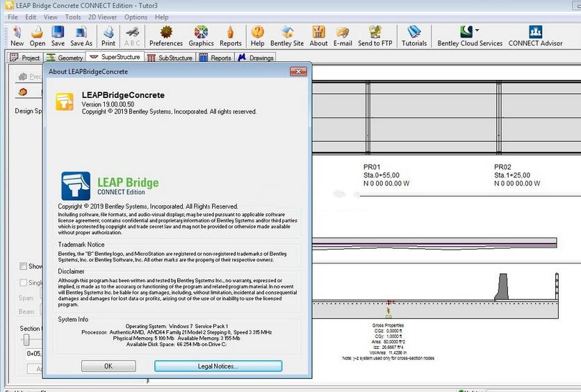
Task: Open the 2D Viewer menu
Action: (x=103, y=17)
